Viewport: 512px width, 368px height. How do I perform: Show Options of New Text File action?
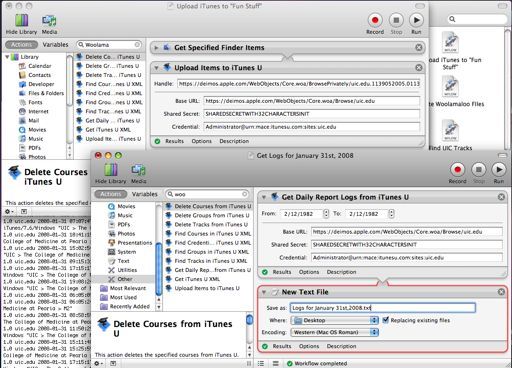pyautogui.click(x=309, y=346)
